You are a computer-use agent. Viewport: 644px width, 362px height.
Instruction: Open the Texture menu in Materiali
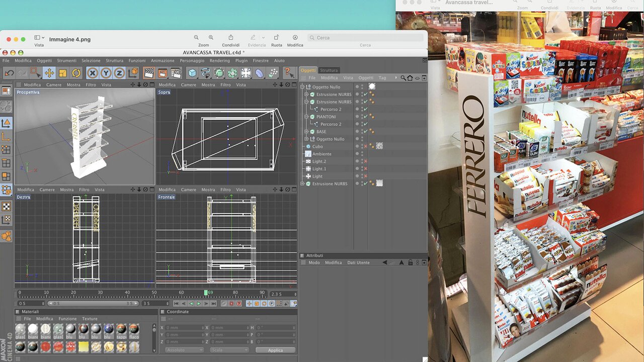(x=90, y=319)
